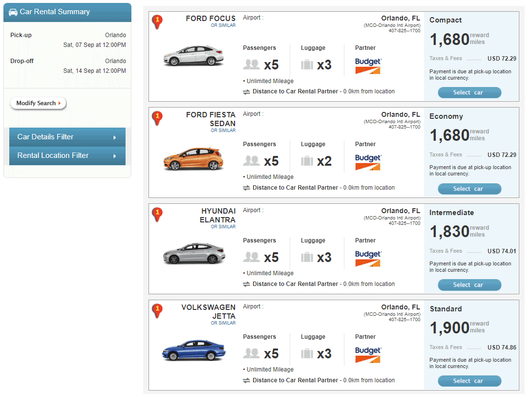Click the distance arrows icon in Ford Focus listing
The image size is (532, 394).
(246, 91)
